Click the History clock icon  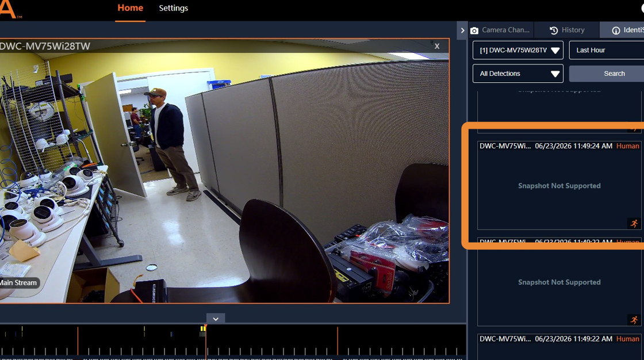pyautogui.click(x=554, y=30)
